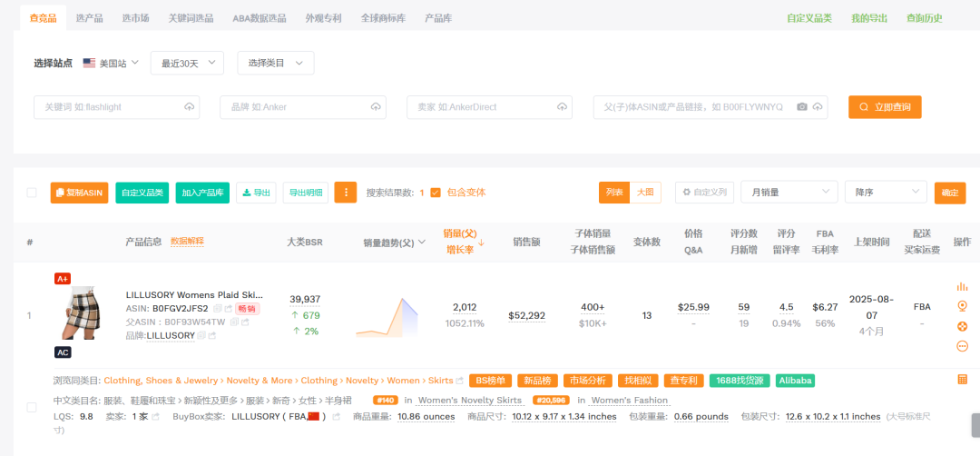Click the descending arrow on the 销量(父) column

point(481,242)
